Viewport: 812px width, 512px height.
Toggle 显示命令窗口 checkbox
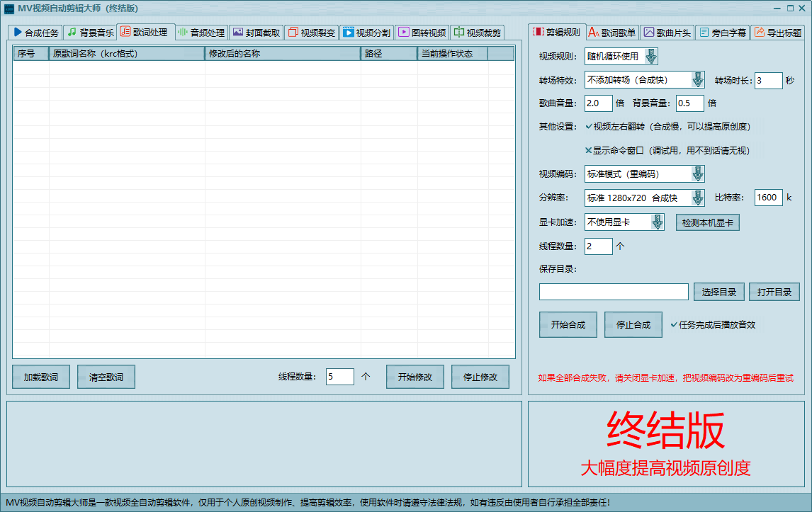pos(588,151)
